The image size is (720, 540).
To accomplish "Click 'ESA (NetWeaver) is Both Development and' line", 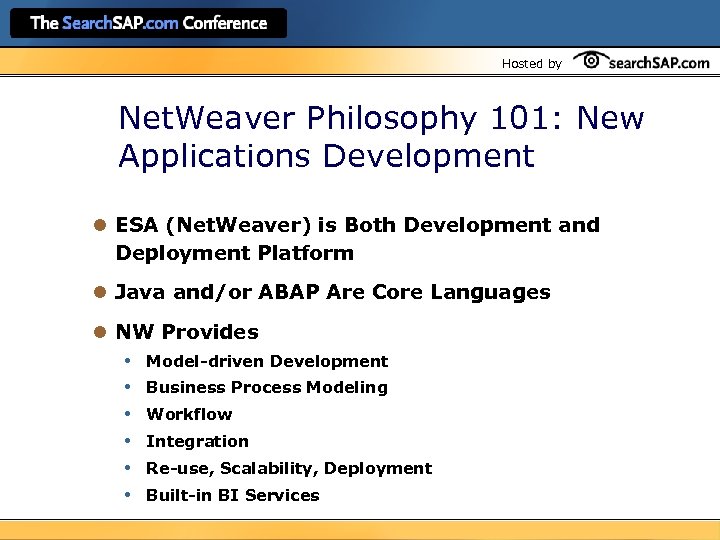I will (358, 225).
